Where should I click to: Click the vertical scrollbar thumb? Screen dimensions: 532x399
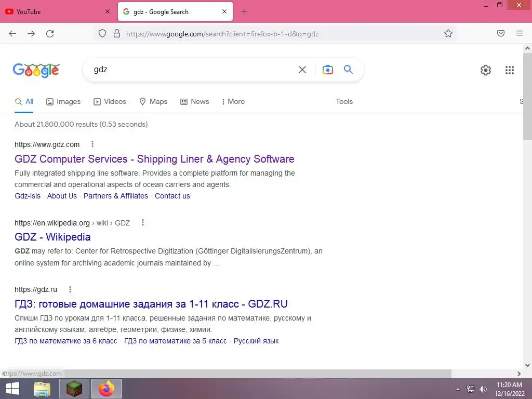[527, 97]
